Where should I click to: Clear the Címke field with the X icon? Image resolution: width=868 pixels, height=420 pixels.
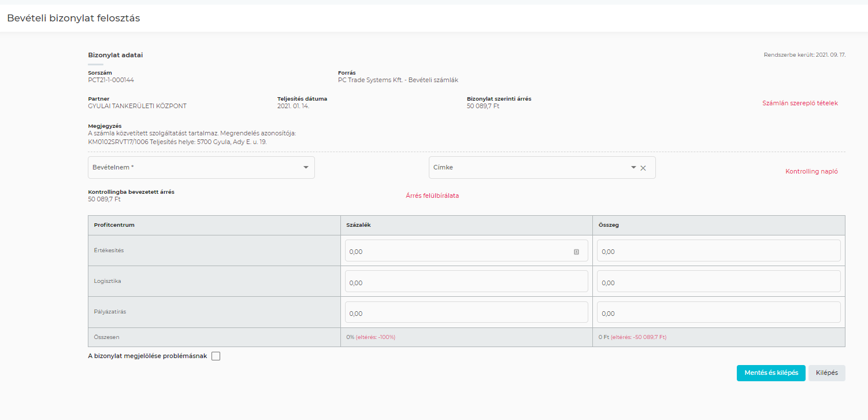coord(643,168)
